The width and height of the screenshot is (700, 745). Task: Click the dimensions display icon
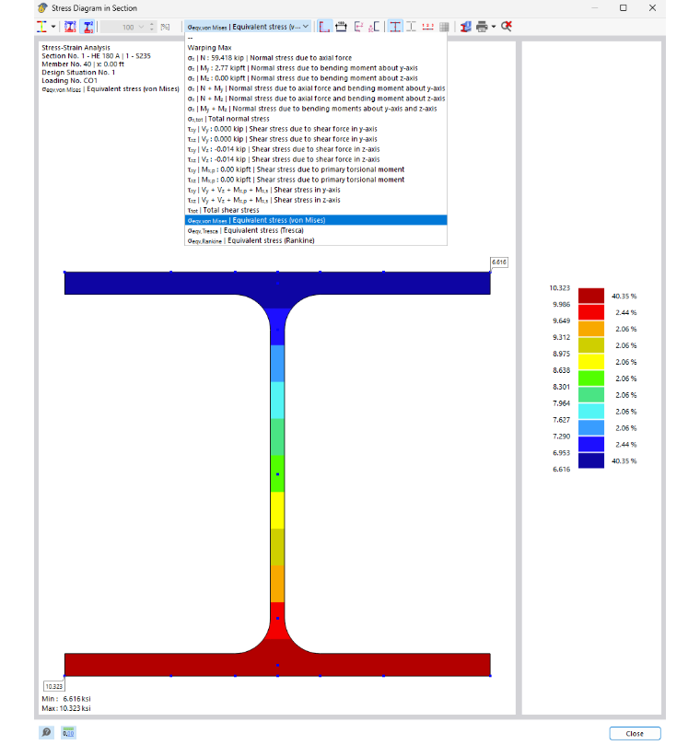[x=341, y=27]
